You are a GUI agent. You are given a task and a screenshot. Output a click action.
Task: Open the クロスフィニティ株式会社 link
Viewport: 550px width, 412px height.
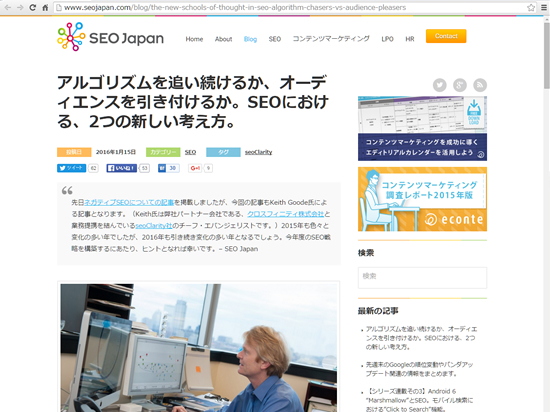pyautogui.click(x=286, y=214)
